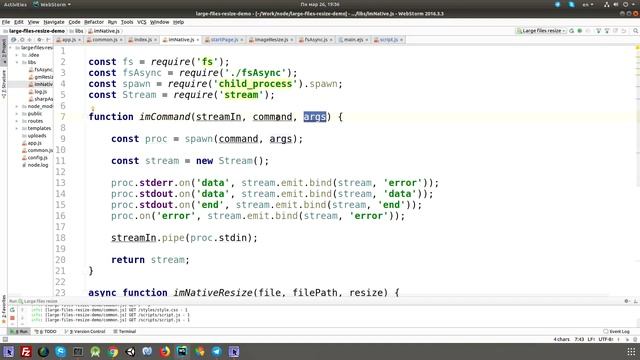Switch to the fsAsync.js editor tab
This screenshot has height=360, width=640.
tap(315, 40)
